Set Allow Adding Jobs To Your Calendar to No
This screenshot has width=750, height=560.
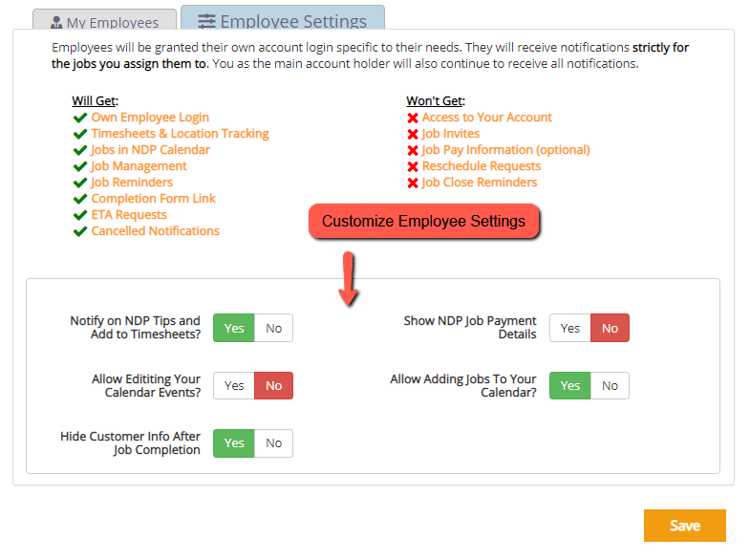610,385
